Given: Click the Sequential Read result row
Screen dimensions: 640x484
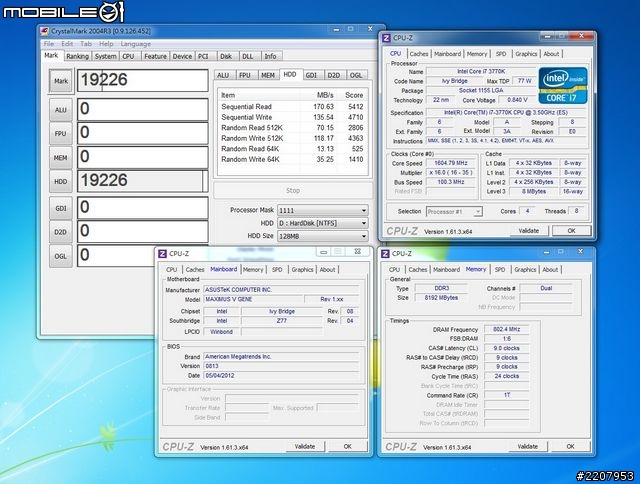Looking at the screenshot, I should (x=292, y=107).
